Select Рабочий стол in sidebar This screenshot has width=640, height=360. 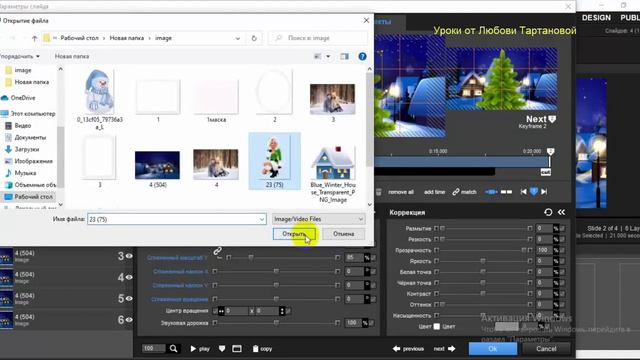point(33,197)
